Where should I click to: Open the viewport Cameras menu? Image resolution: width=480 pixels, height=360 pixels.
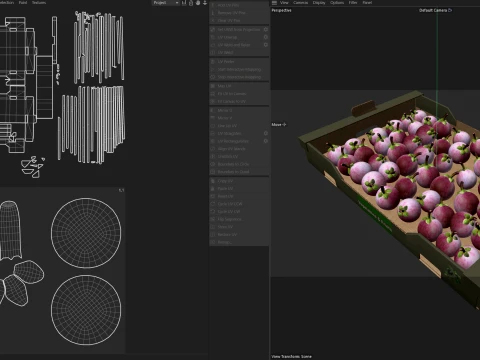(x=300, y=3)
